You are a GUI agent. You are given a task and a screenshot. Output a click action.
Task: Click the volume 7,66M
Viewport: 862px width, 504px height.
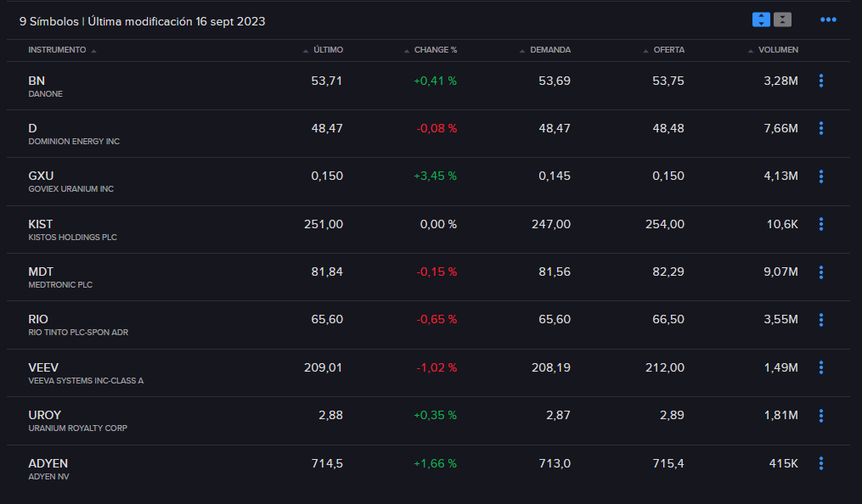pyautogui.click(x=780, y=128)
